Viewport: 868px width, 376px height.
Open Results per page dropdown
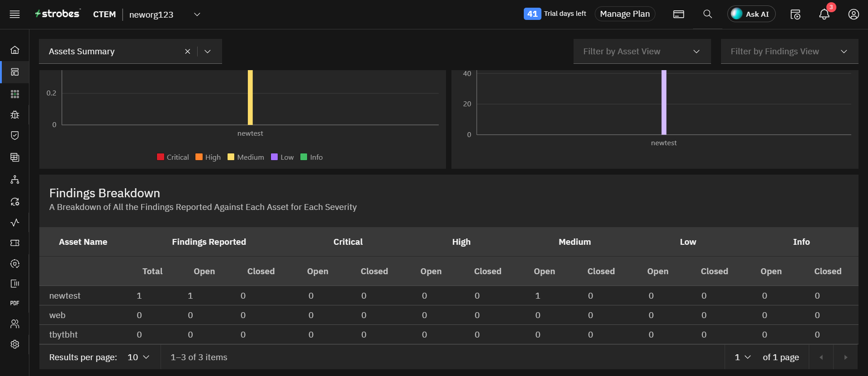(x=138, y=357)
